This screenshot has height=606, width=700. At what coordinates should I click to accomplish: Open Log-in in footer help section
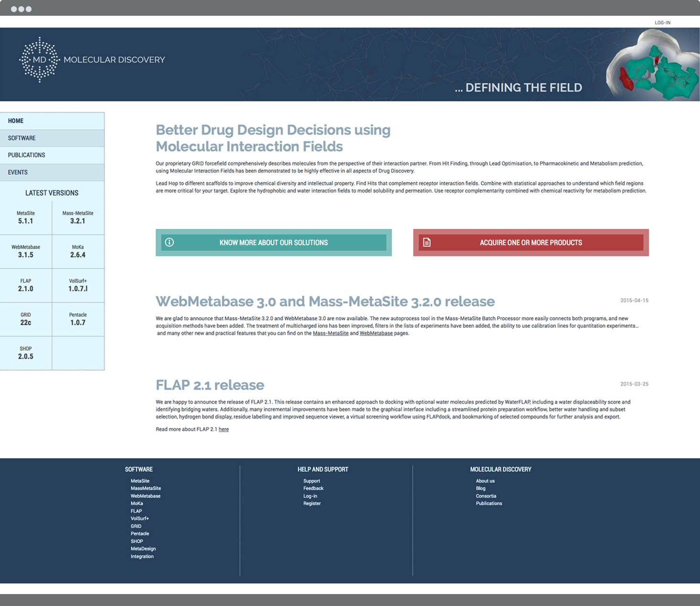pos(310,496)
